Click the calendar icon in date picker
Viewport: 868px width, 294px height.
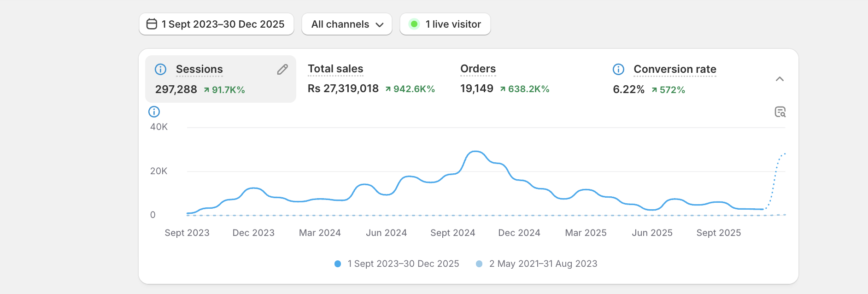[x=152, y=24]
